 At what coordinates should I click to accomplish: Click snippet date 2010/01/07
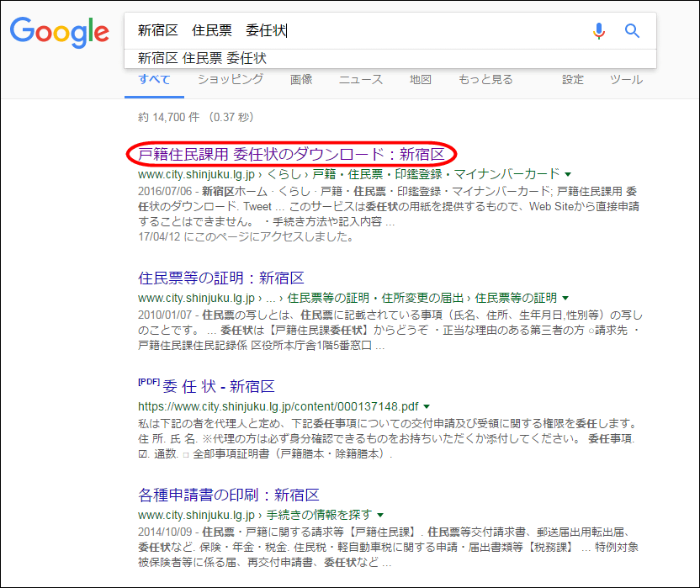[x=165, y=315]
